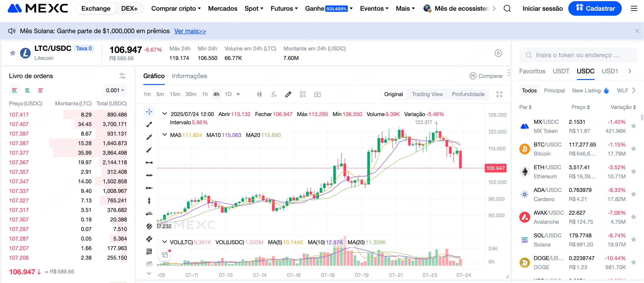Switch to DEX+ mode
The width and height of the screenshot is (644, 283).
(129, 8)
